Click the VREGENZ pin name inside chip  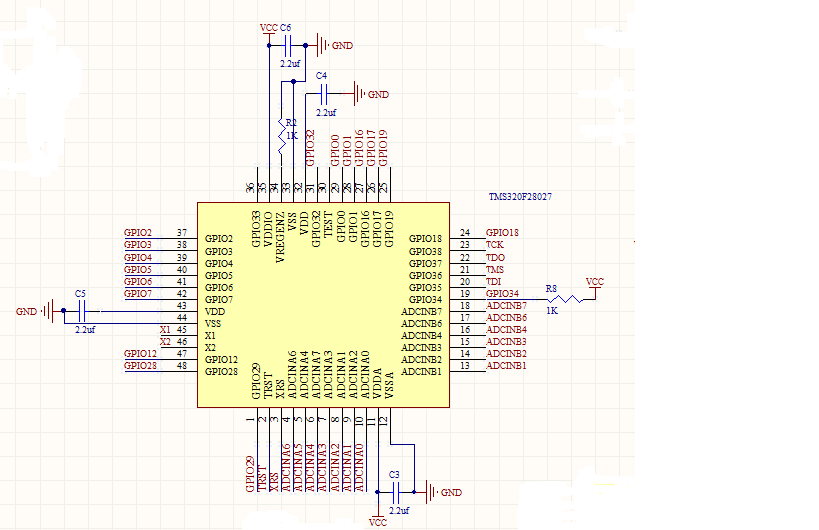280,237
